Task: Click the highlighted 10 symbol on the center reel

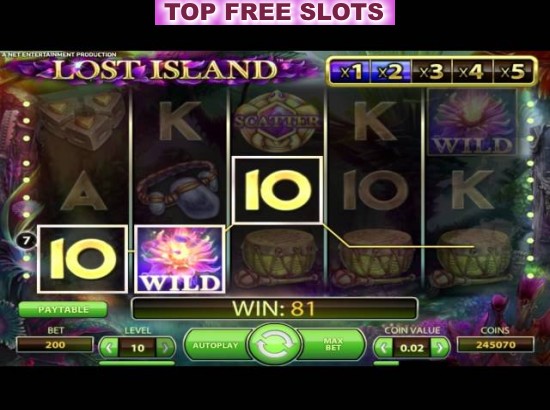Action: point(277,190)
